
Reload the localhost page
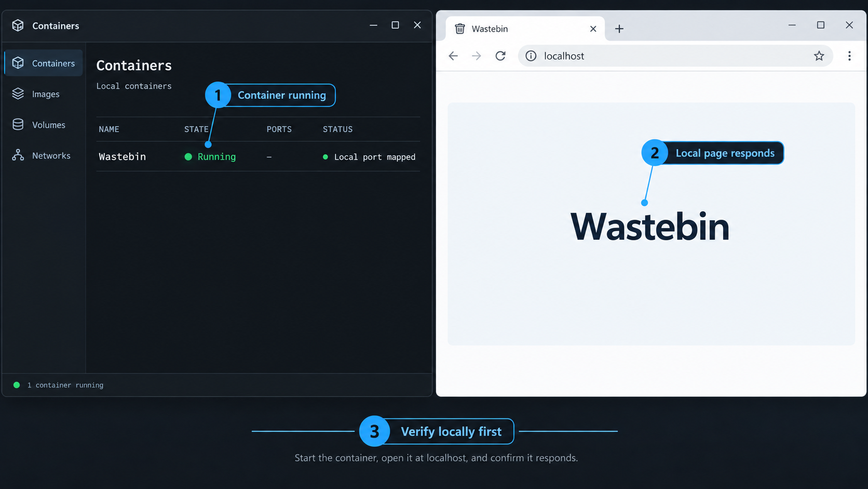[x=500, y=56]
